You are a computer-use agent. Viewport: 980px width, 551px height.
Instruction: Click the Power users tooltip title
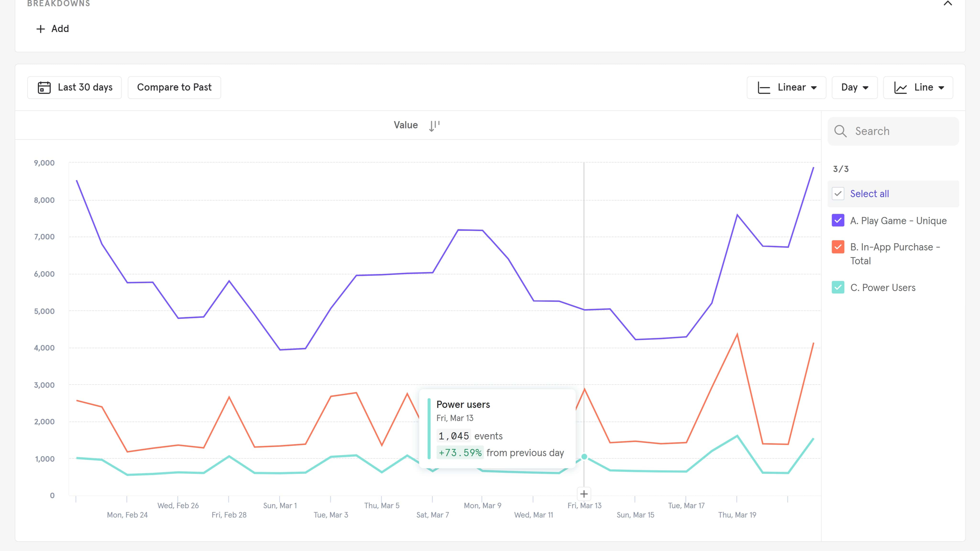[x=463, y=405]
